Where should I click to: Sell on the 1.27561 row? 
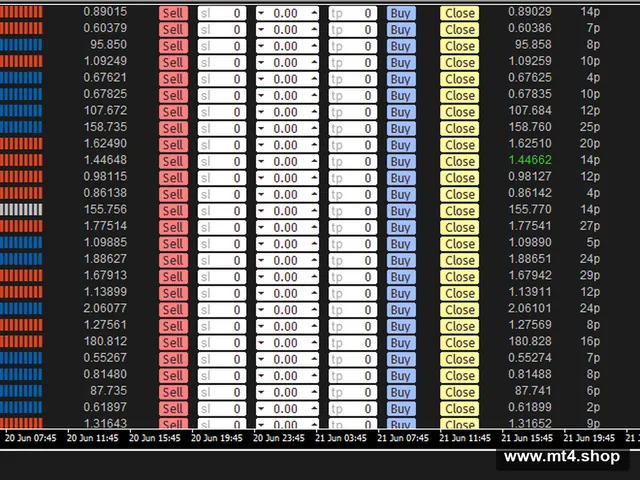[173, 327]
